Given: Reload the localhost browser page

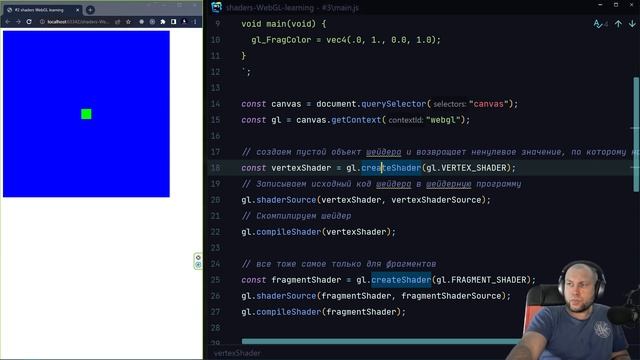Looking at the screenshot, I should tap(29, 22).
